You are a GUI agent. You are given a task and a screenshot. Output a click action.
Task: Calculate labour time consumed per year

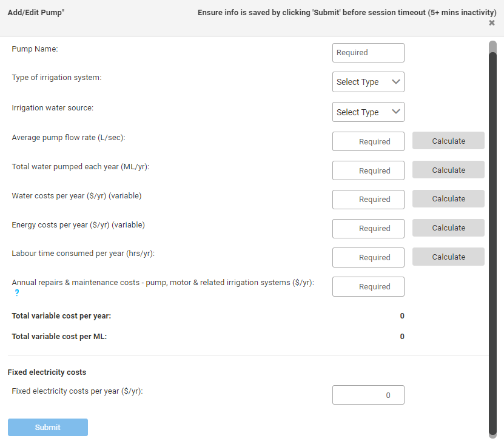click(x=448, y=257)
